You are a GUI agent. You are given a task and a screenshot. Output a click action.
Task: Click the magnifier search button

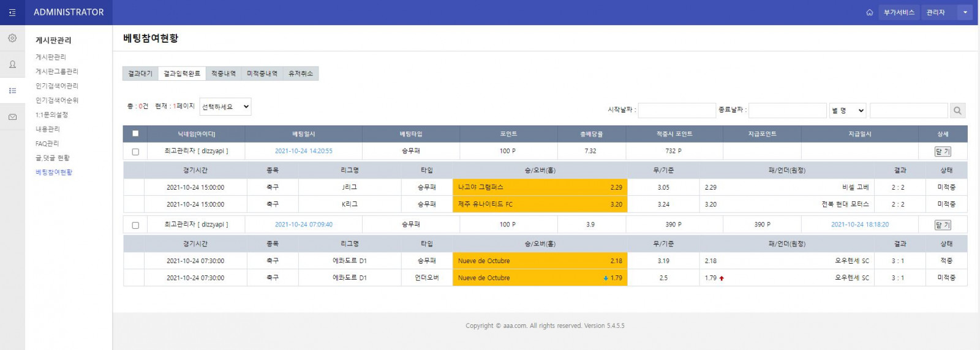pos(957,110)
